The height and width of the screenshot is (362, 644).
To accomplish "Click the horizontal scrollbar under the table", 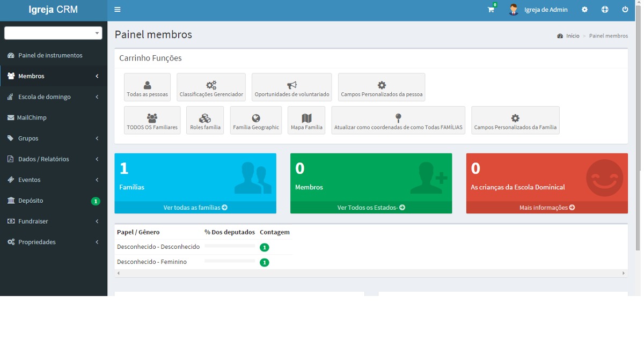I will pyautogui.click(x=370, y=273).
